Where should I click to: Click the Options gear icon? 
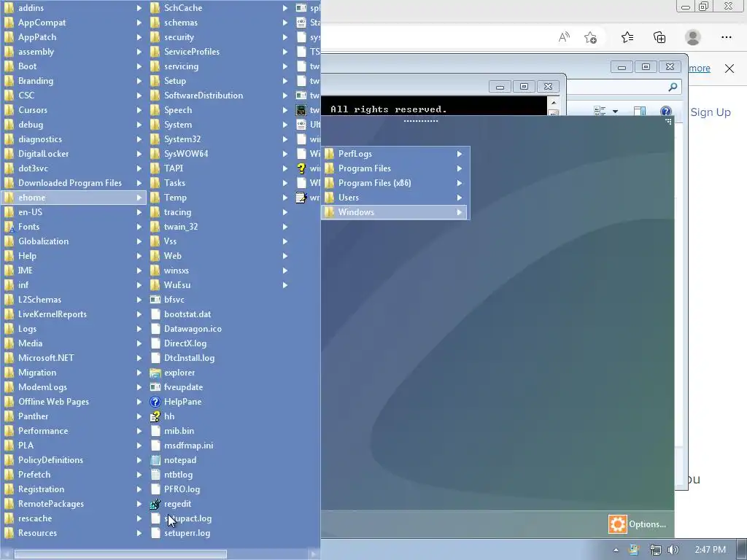[x=617, y=524]
